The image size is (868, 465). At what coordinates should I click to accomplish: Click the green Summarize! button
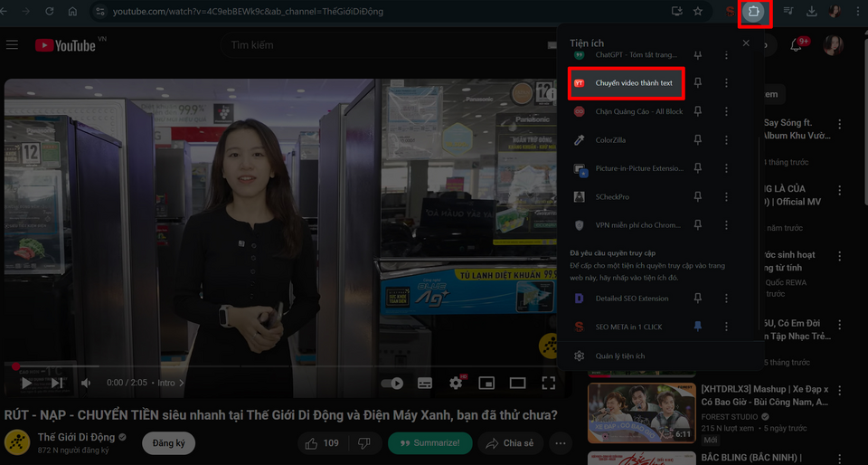[430, 443]
